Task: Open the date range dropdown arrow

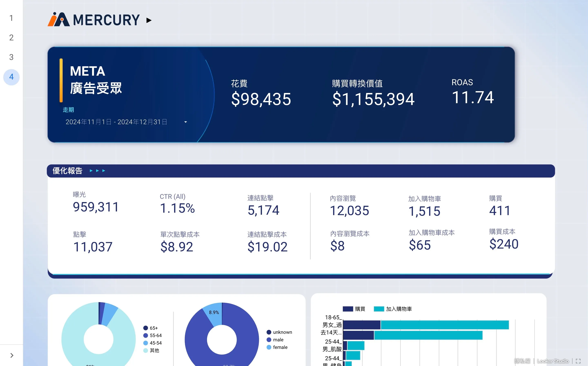Action: pos(185,122)
